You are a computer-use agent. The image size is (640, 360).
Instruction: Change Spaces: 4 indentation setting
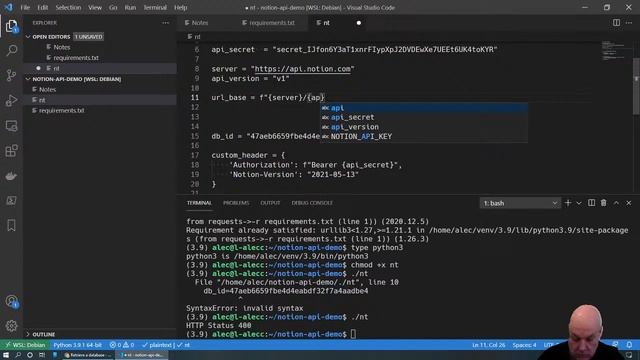(x=524, y=345)
